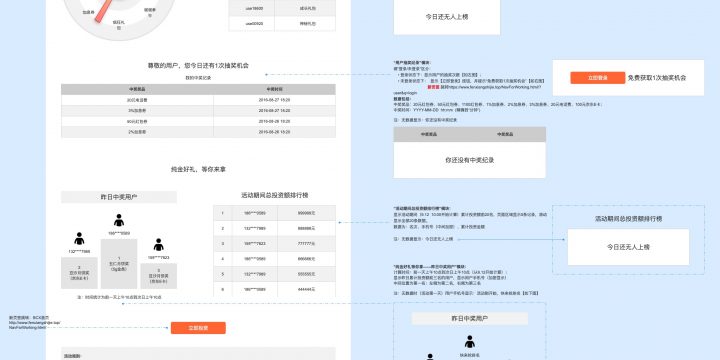
Task: Click the 888888元 amount in ranking row 2
Action: (306, 228)
